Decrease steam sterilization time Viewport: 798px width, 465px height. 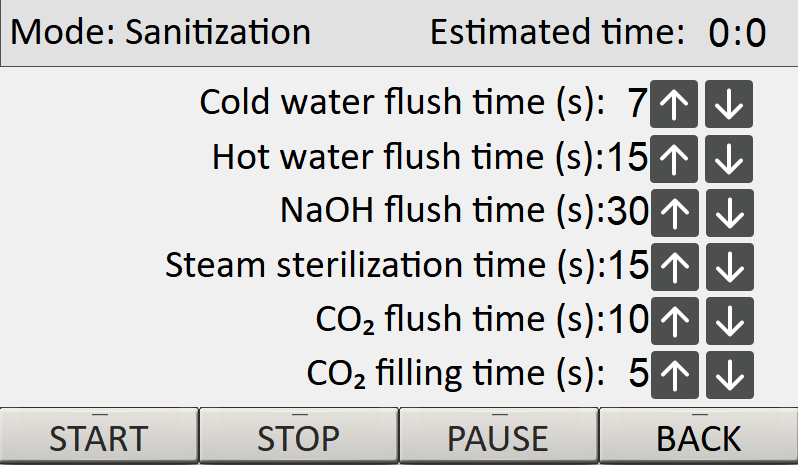(729, 266)
